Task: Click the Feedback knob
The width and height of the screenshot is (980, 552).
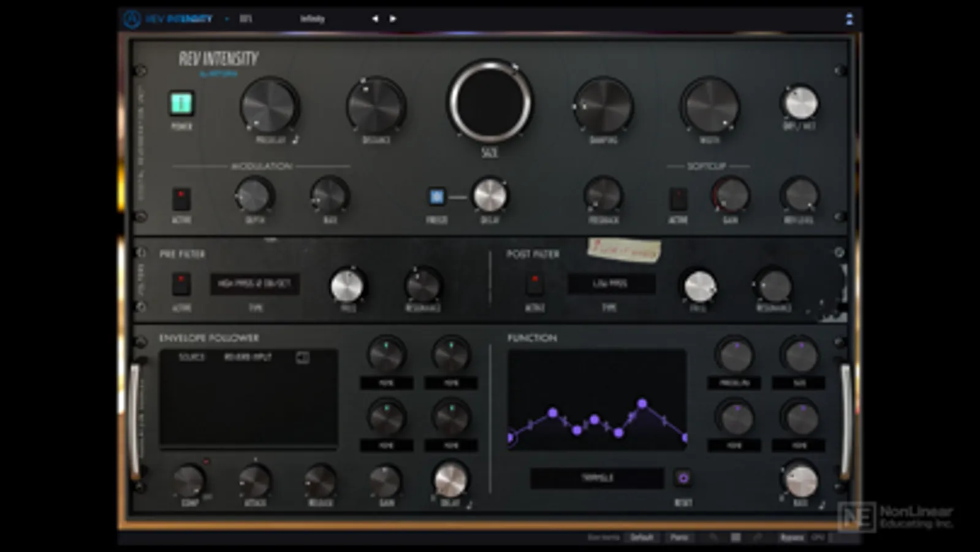Action: click(x=604, y=196)
